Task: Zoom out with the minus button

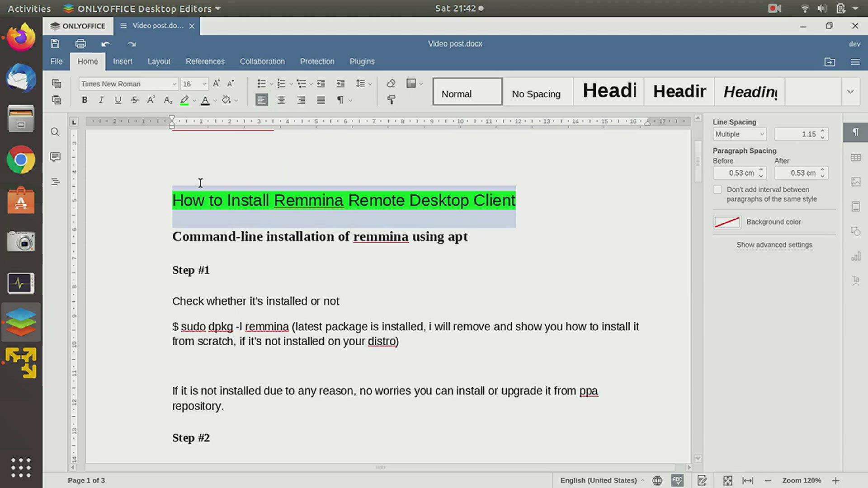Action: [x=768, y=481]
